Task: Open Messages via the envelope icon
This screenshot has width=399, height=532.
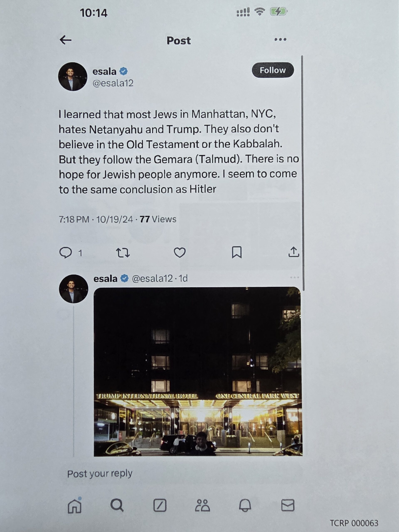Action: tap(288, 505)
